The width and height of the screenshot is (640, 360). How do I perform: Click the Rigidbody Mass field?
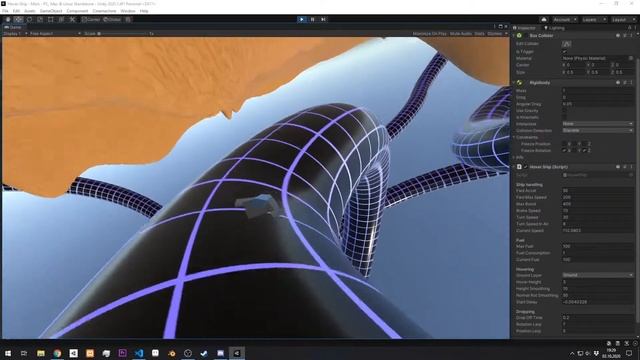pyautogui.click(x=598, y=91)
